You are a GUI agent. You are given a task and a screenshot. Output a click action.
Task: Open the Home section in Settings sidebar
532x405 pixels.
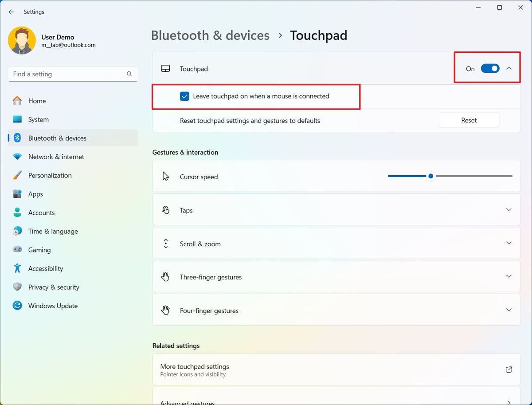pyautogui.click(x=37, y=101)
